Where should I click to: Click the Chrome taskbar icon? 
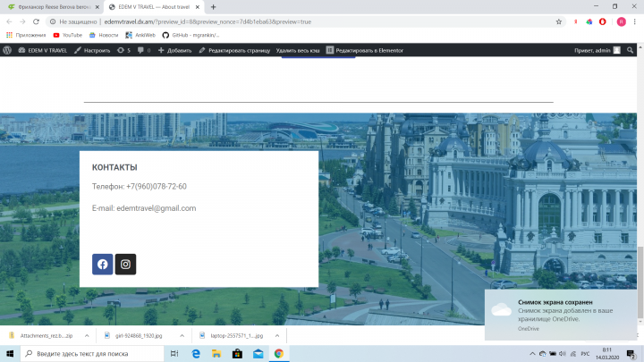(x=279, y=353)
